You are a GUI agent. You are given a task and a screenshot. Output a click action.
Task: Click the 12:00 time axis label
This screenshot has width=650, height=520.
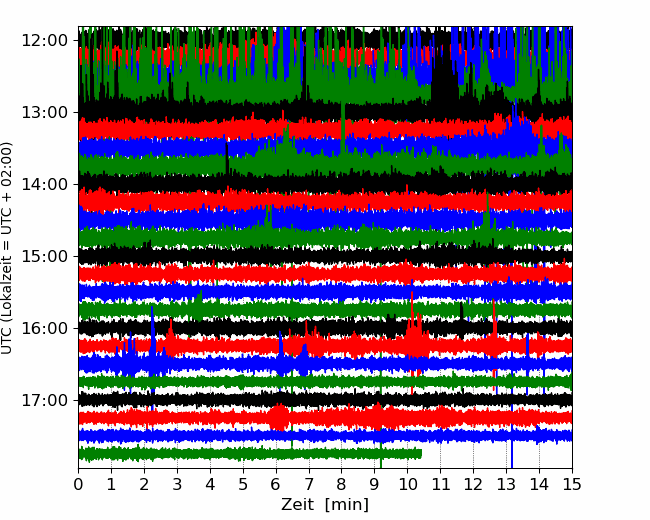click(44, 41)
